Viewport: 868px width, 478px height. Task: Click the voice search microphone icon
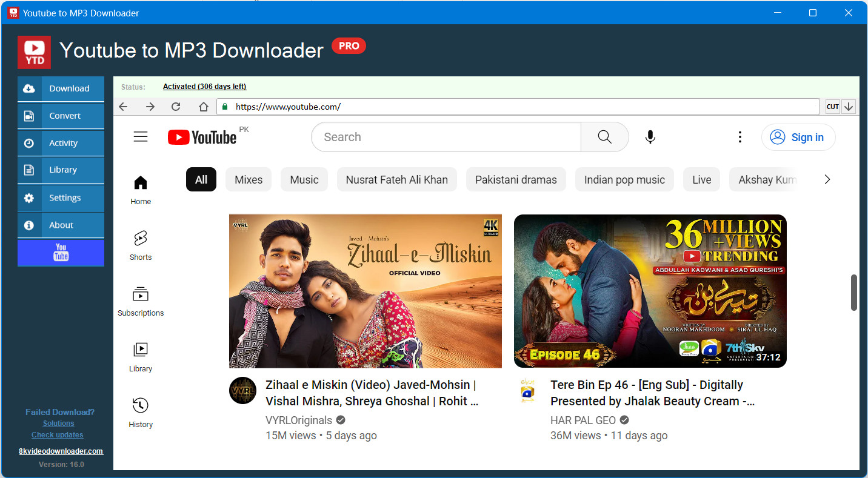650,137
